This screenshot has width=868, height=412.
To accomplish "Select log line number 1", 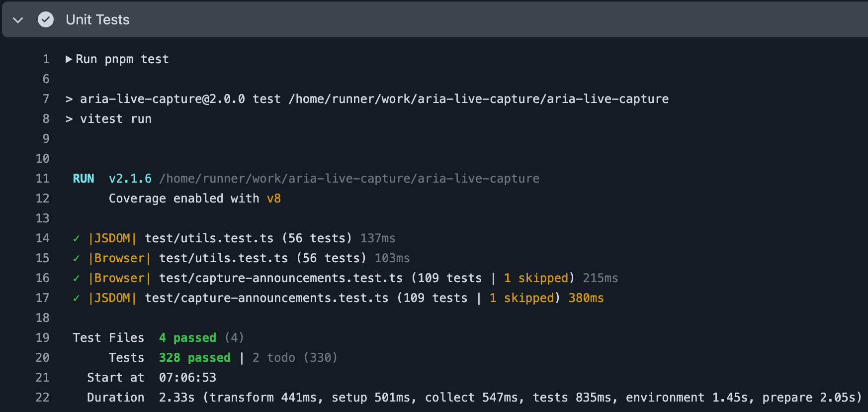I will 46,59.
